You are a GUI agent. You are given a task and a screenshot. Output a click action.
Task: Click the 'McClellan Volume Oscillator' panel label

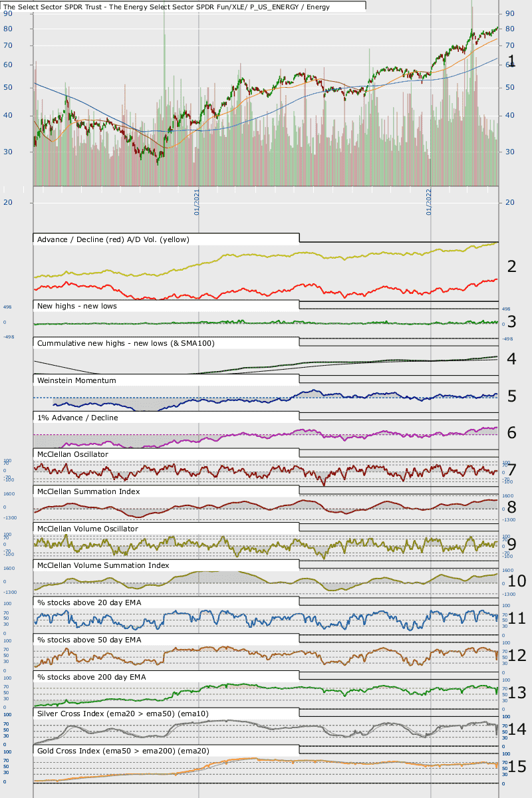(x=88, y=529)
